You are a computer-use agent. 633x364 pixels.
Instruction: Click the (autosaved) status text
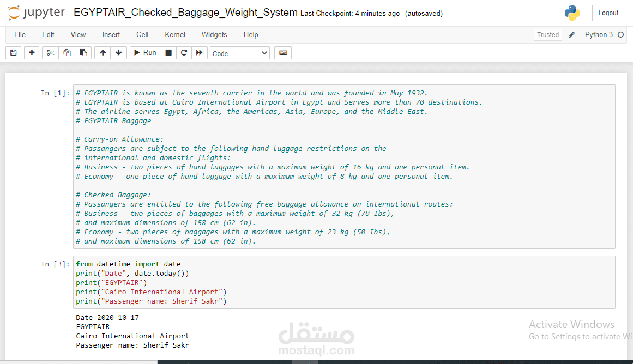[x=424, y=13]
